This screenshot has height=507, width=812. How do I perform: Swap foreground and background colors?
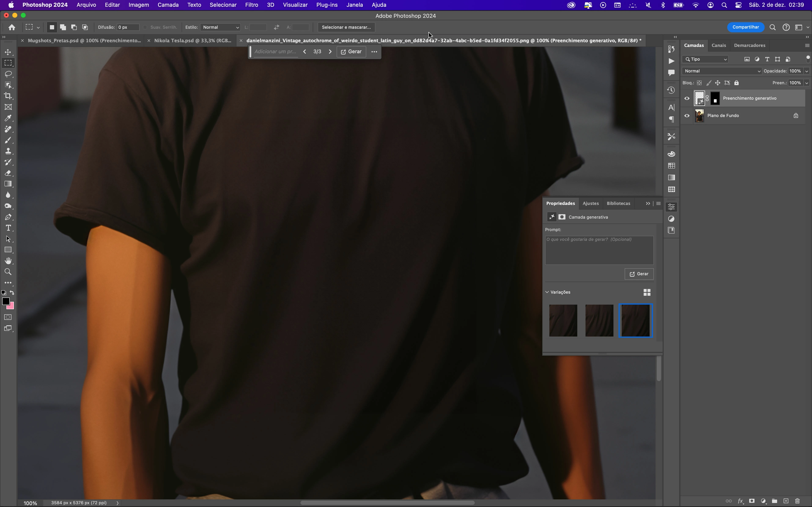click(12, 293)
